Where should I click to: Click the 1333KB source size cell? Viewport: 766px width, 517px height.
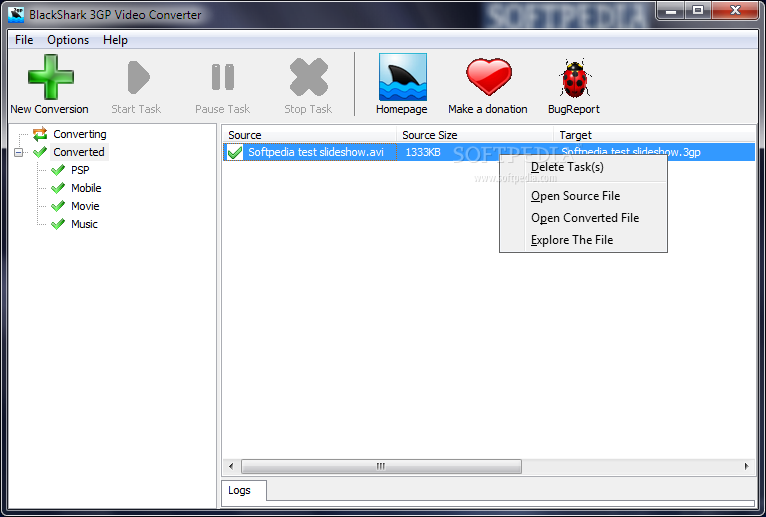(423, 152)
